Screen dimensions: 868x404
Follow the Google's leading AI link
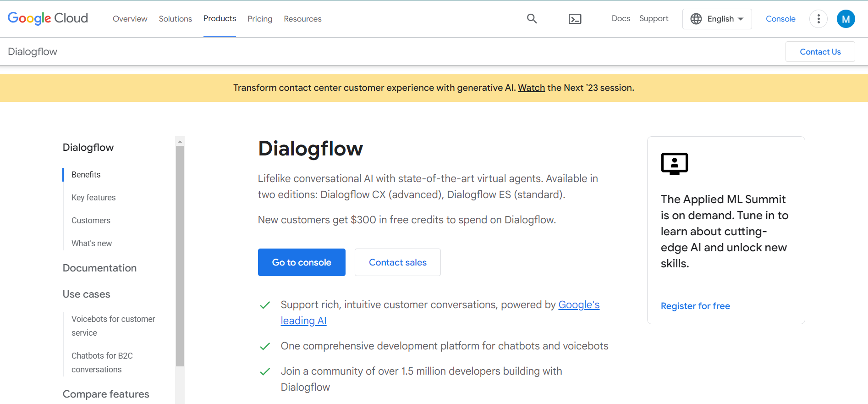click(579, 305)
